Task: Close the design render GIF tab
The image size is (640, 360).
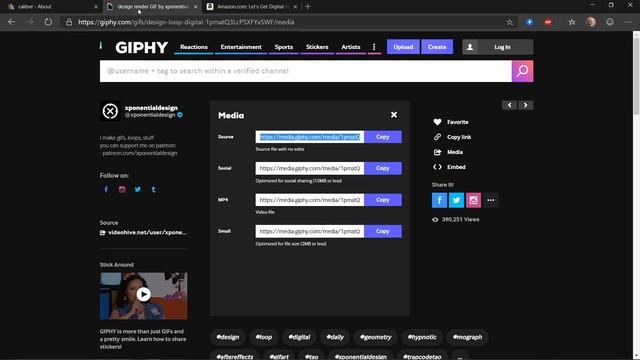Action: tap(196, 7)
